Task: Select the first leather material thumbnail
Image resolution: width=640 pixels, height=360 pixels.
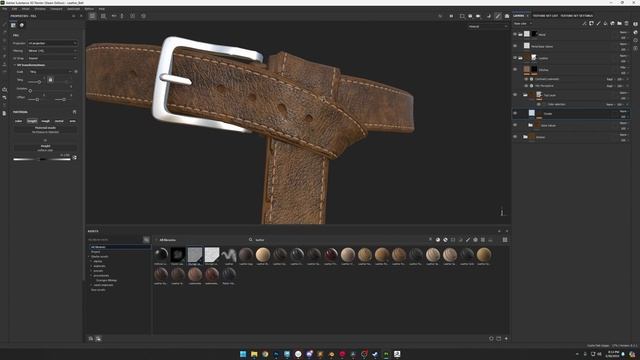Action: [246, 255]
